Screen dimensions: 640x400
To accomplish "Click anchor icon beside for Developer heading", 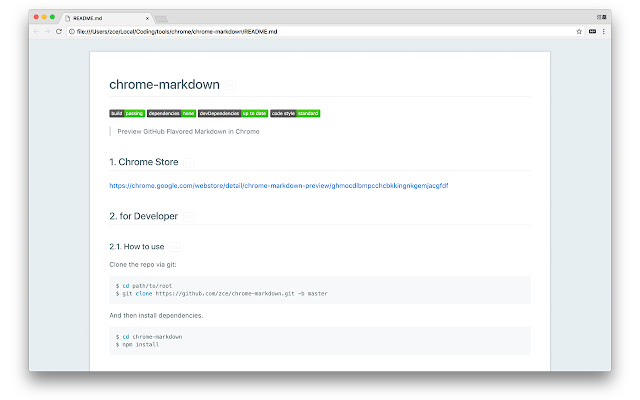I will point(188,217).
